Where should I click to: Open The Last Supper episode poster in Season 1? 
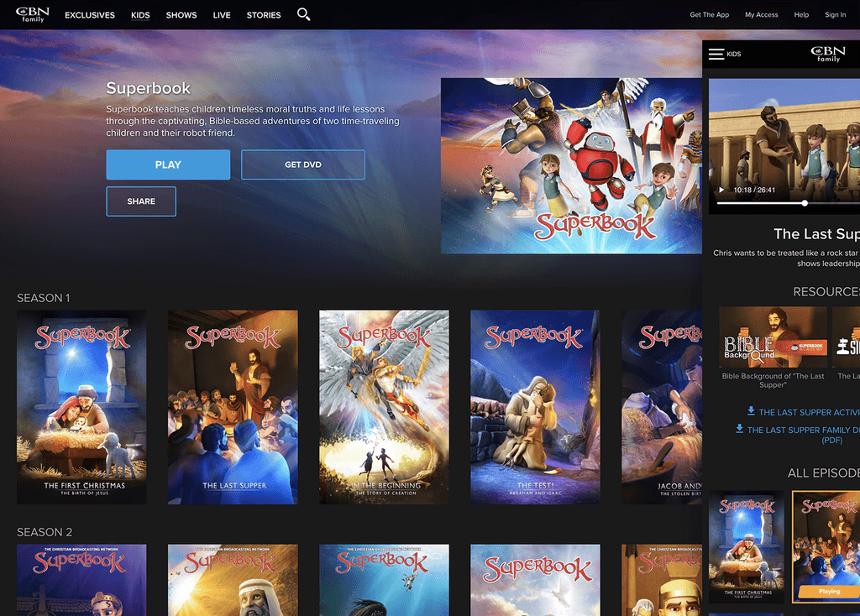point(233,407)
